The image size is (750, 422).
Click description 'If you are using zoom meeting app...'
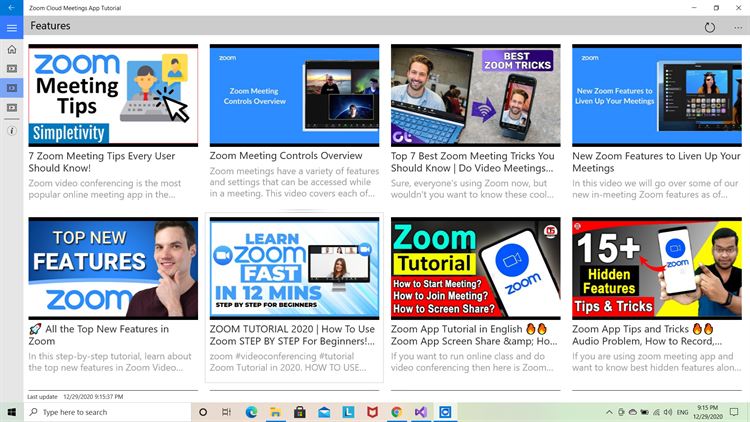coord(656,362)
